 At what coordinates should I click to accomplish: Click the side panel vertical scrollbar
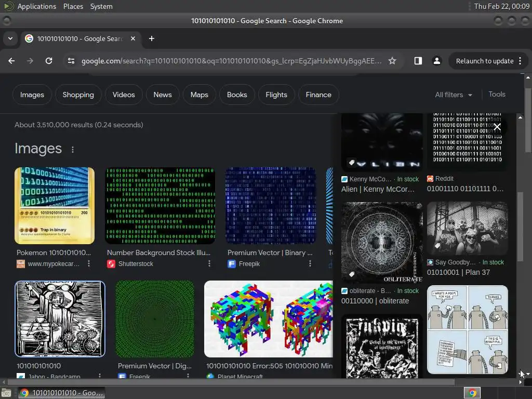pyautogui.click(x=520, y=227)
